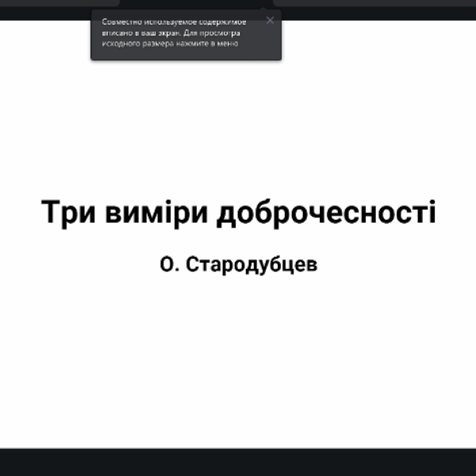Click the notification line starting 'вписано в ваш экран'
This screenshot has height=476, width=476.
(172, 33)
